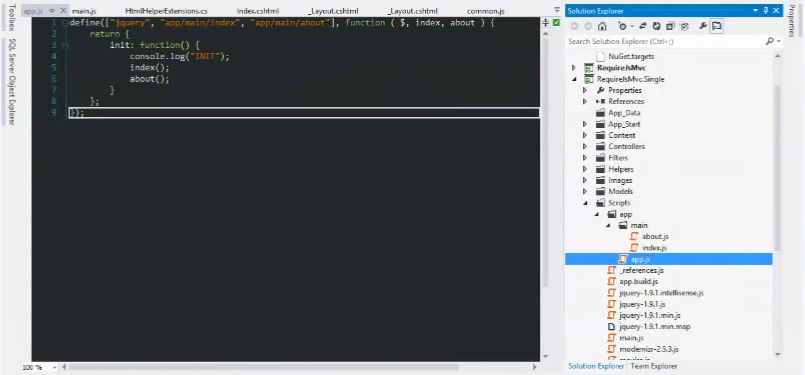This screenshot has height=375, width=805.
Task: Click the about.js file icon
Action: (x=635, y=236)
